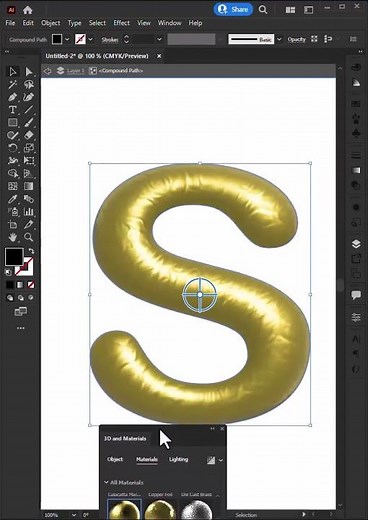Select the Direct Selection tool

(x=29, y=72)
